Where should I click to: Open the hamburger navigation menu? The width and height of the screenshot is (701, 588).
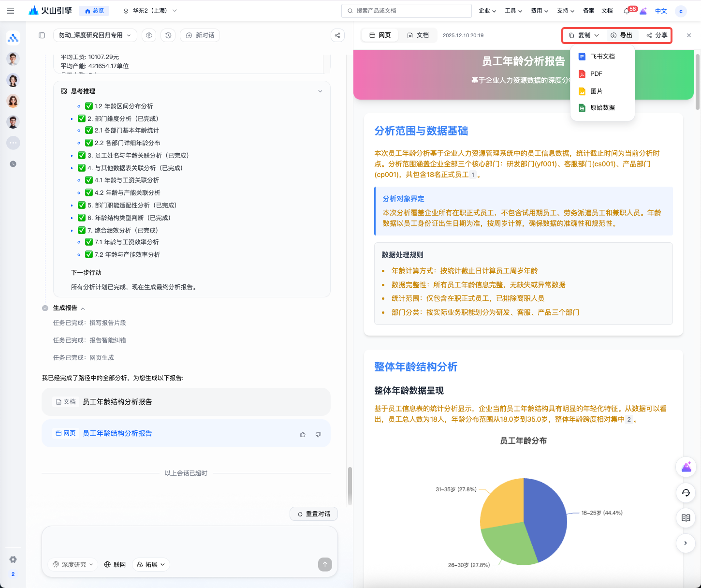click(x=11, y=11)
